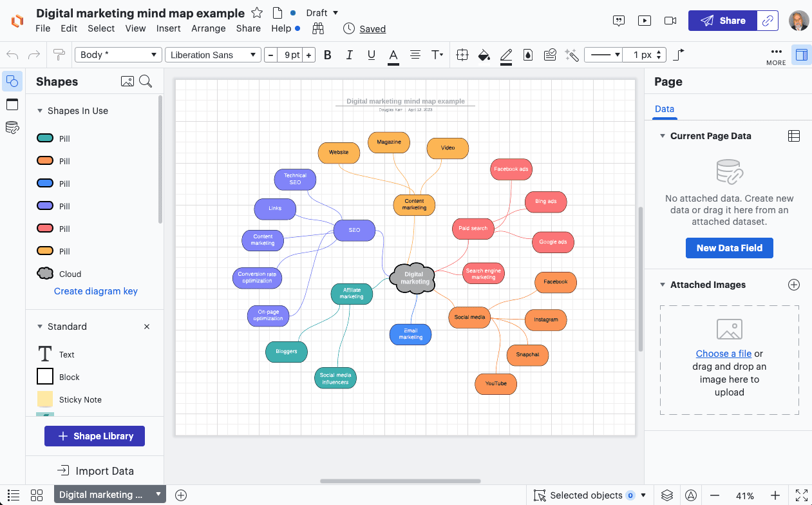The height and width of the screenshot is (505, 812).
Task: Click the Create diagram key link
Action: pyautogui.click(x=96, y=291)
